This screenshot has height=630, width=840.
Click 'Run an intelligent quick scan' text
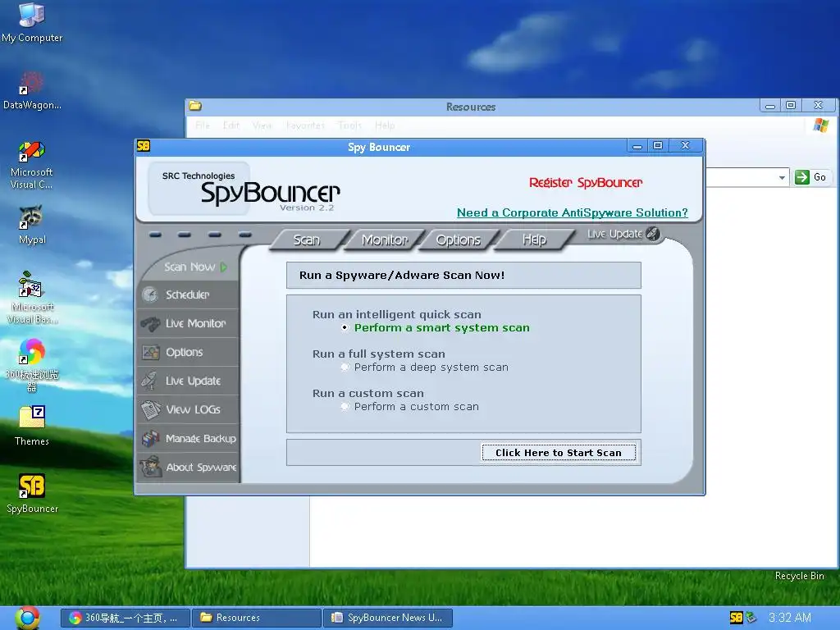point(397,314)
